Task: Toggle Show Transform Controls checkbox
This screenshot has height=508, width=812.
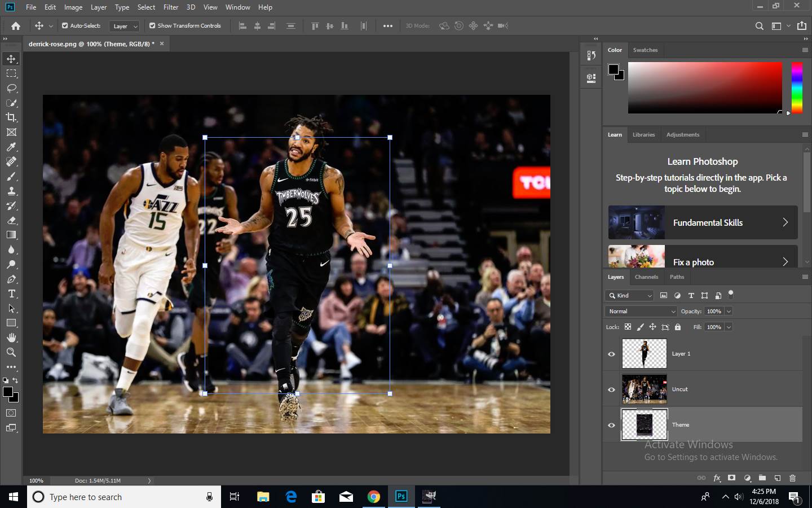Action: tap(152, 25)
